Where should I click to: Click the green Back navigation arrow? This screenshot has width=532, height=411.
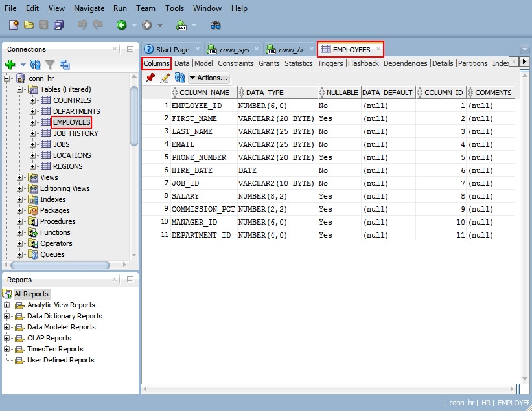coord(121,25)
